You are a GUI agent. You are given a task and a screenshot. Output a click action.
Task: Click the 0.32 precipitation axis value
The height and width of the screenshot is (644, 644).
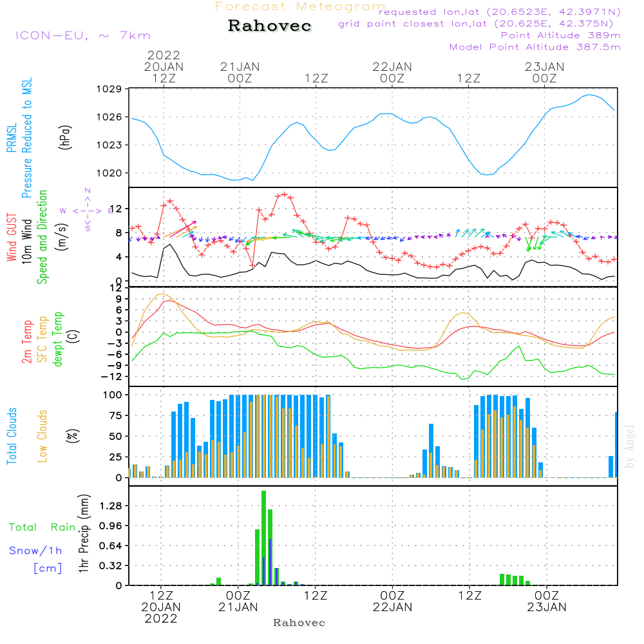coord(111,565)
